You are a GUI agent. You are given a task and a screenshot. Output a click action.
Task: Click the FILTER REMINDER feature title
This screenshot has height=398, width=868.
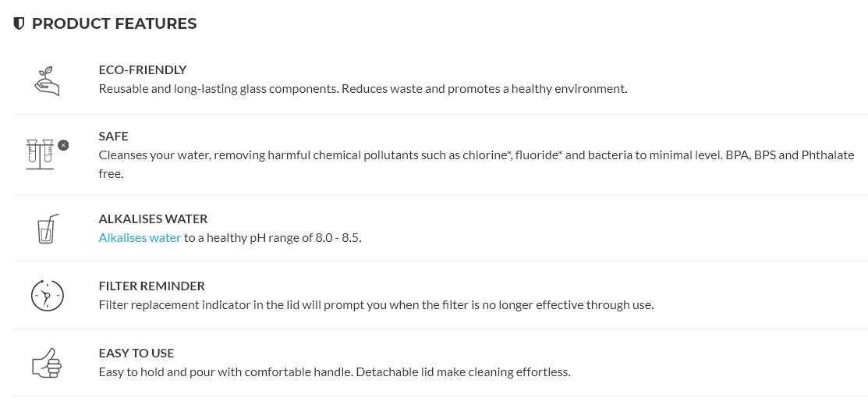151,286
